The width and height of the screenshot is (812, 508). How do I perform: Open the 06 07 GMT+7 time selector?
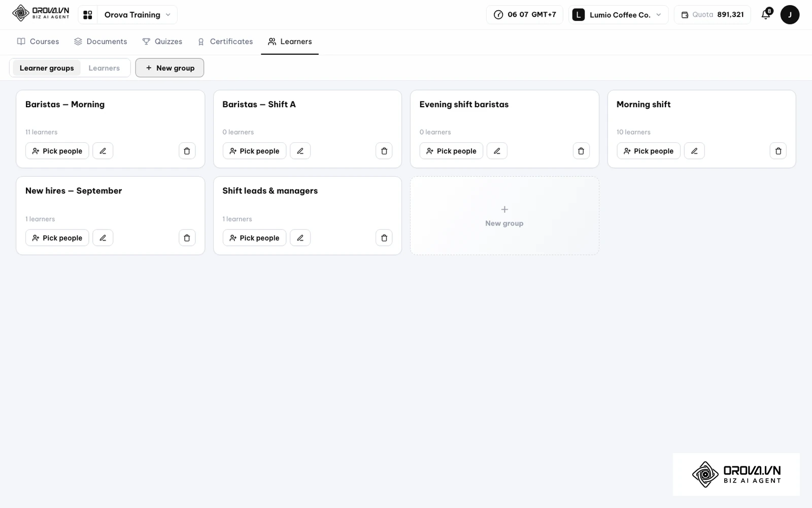click(525, 15)
